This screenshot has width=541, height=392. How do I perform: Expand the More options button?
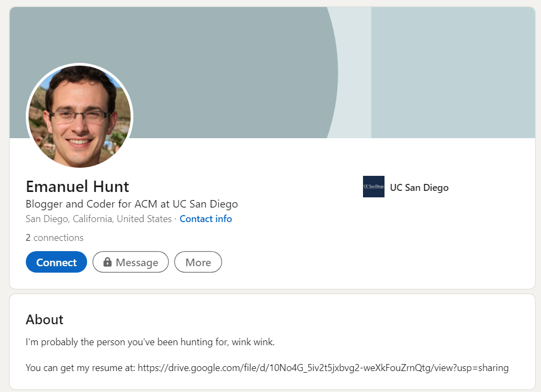(198, 262)
